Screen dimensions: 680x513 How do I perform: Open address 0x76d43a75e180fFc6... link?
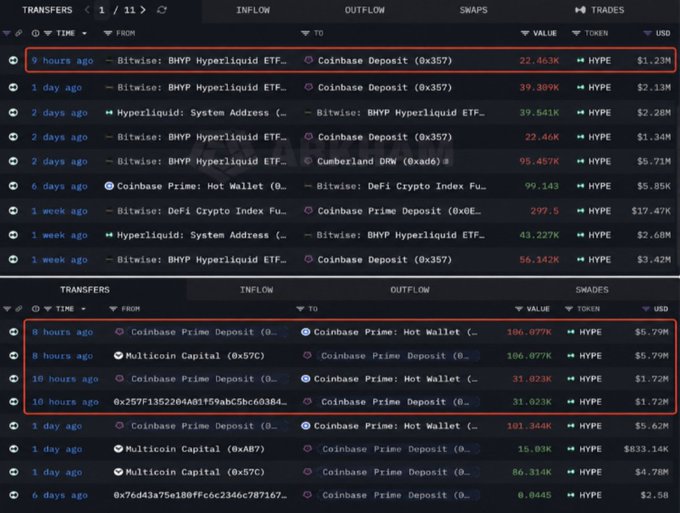tap(200, 495)
